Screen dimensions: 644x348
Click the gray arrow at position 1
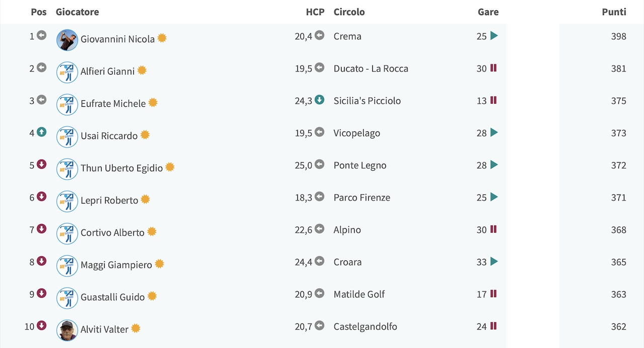pyautogui.click(x=42, y=35)
